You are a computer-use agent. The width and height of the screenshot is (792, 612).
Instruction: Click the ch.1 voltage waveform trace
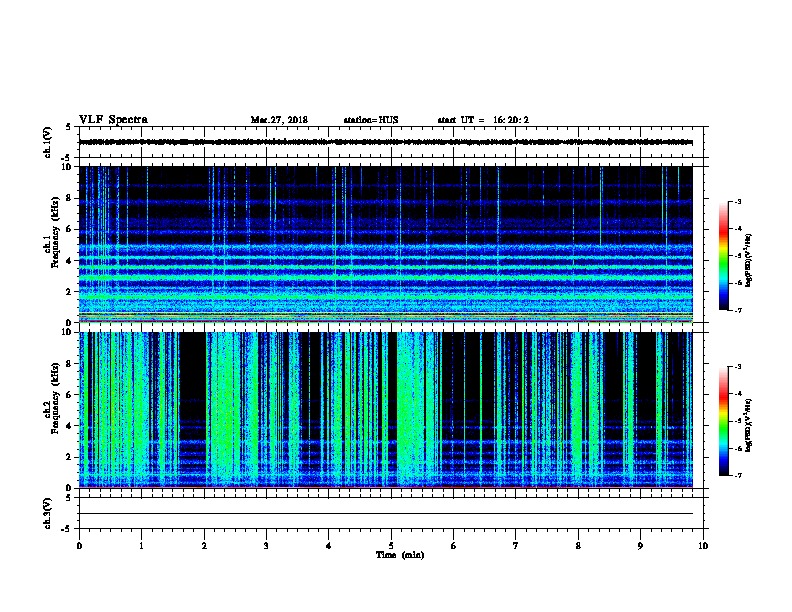coord(386,142)
